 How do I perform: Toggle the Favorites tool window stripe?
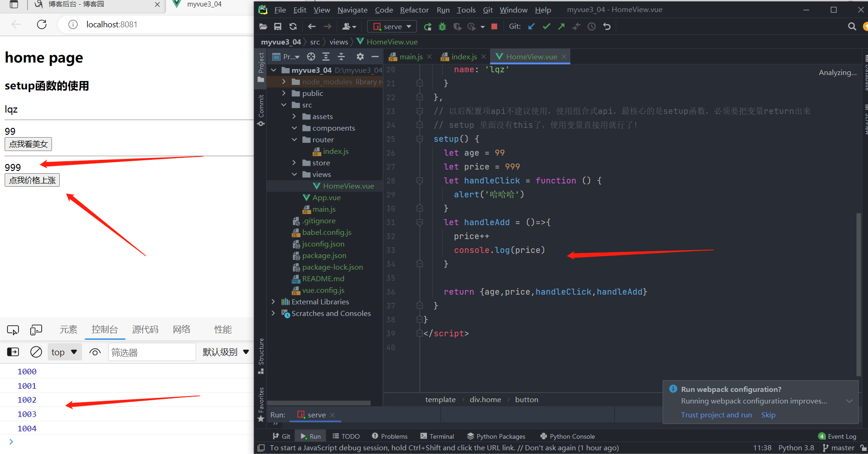(x=261, y=404)
